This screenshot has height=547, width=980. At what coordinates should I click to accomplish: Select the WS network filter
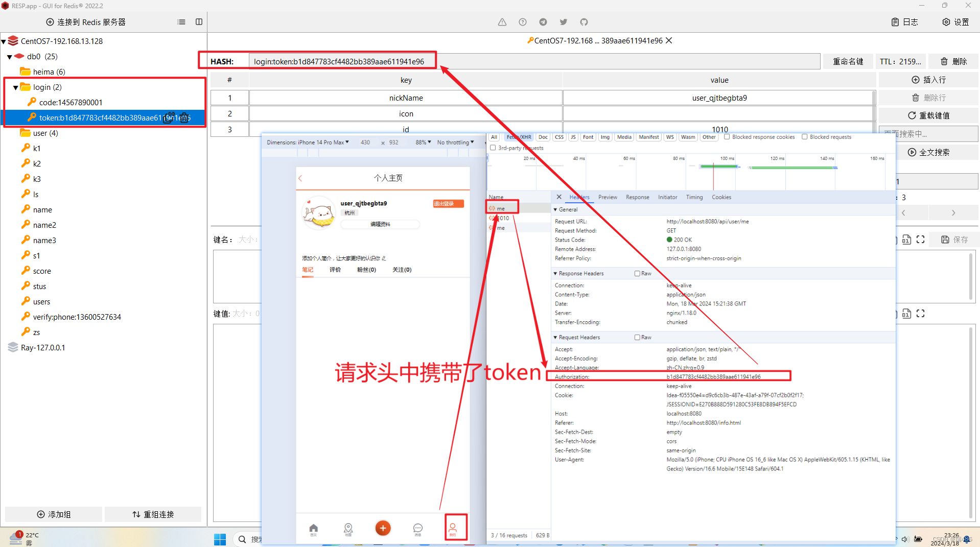(x=669, y=137)
